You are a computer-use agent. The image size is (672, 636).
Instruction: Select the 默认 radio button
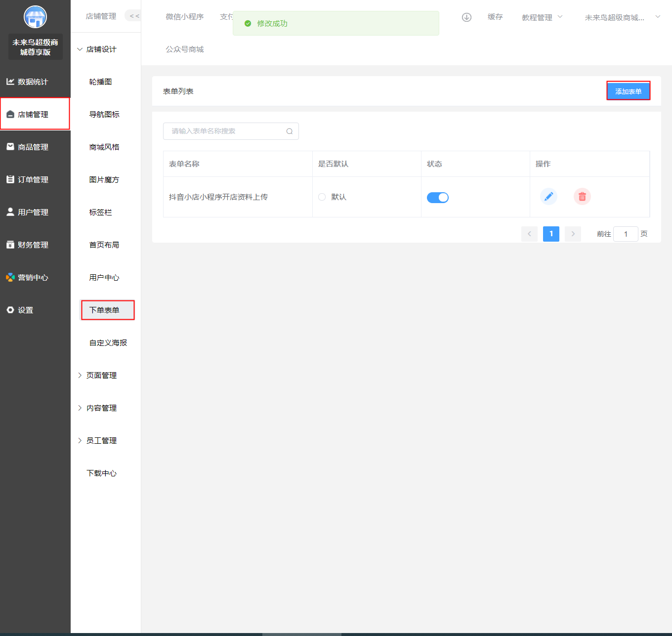pos(322,197)
